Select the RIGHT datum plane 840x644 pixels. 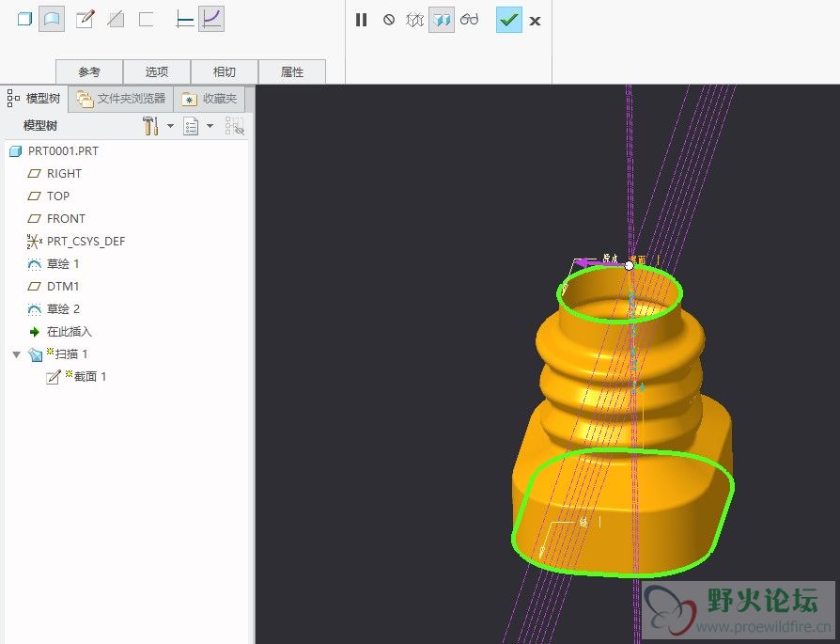tap(64, 174)
